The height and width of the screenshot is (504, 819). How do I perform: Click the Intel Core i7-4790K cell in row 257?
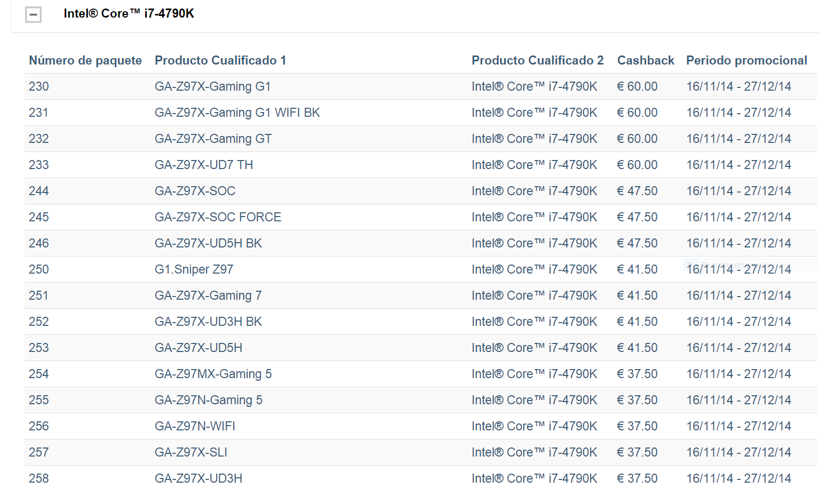coord(535,452)
